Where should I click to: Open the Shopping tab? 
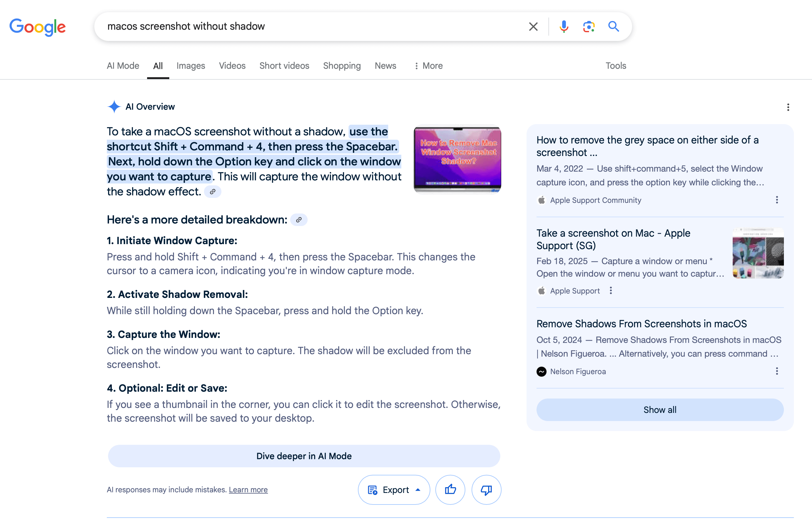[x=342, y=66]
